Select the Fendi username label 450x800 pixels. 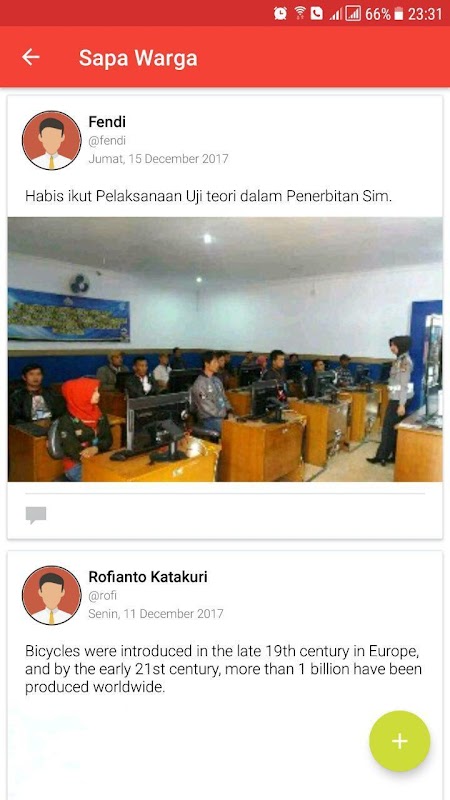pyautogui.click(x=107, y=122)
